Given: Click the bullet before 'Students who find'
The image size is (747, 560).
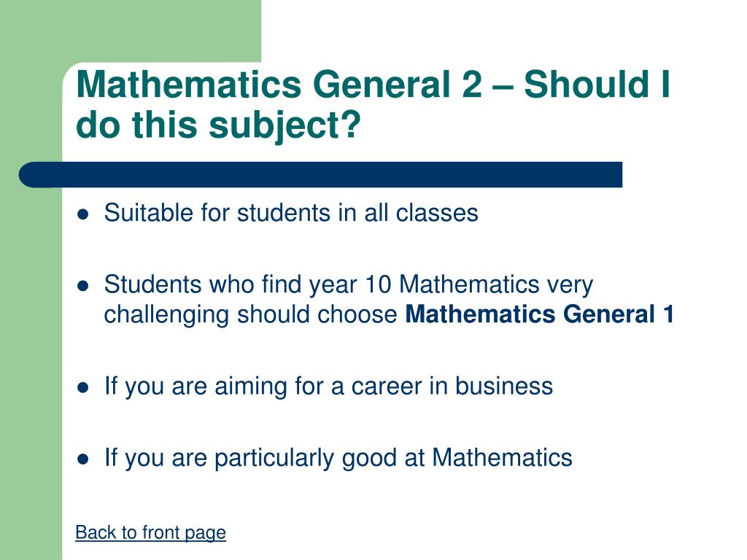Looking at the screenshot, I should pos(83,286).
